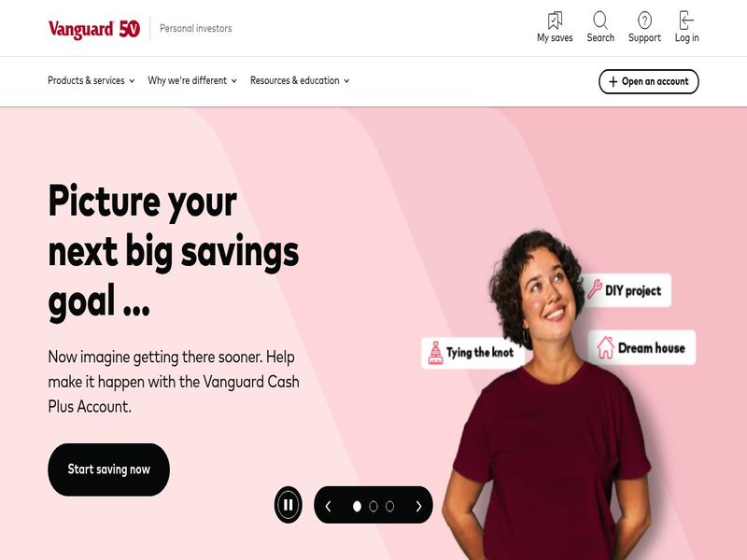This screenshot has width=747, height=560.
Task: Open the Support question mark icon
Action: coord(644,21)
